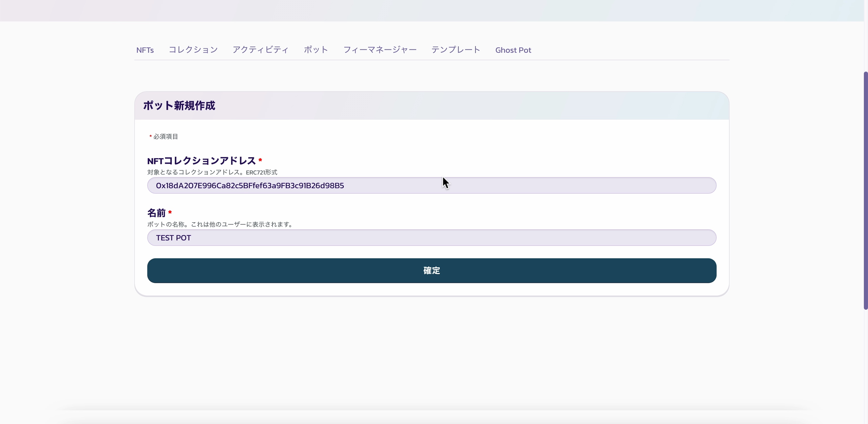Click the page vertical scrollbar
This screenshot has height=424, width=868.
(x=865, y=191)
